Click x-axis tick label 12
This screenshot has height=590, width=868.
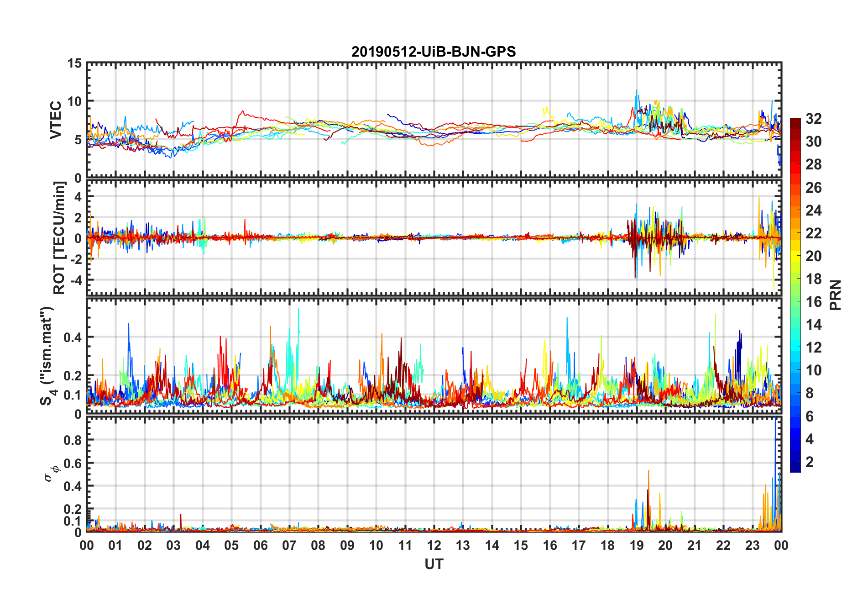tap(434, 545)
